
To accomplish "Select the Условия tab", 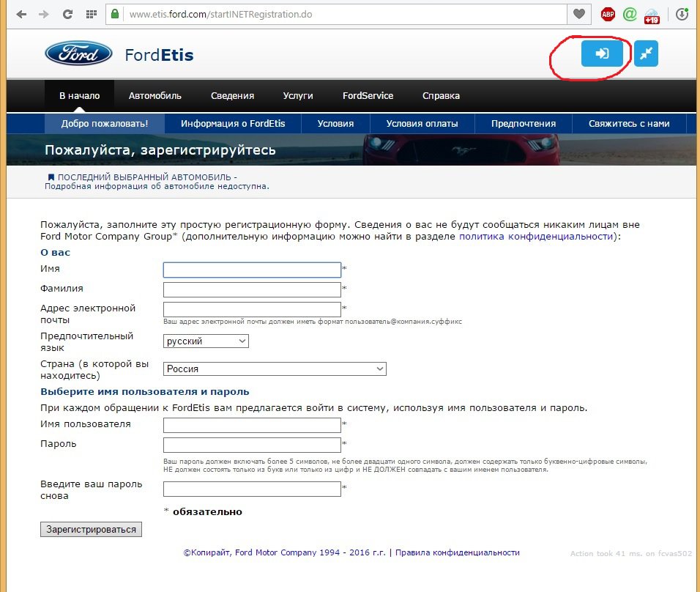I will click(335, 124).
